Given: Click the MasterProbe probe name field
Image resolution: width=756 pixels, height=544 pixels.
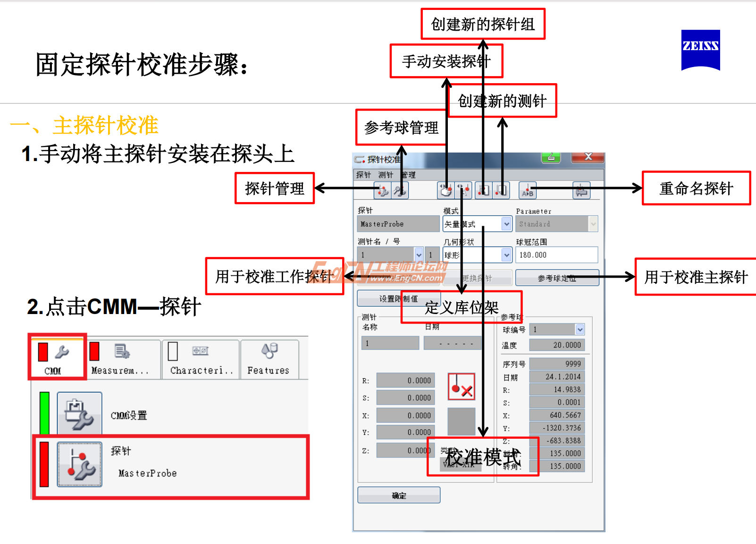Looking at the screenshot, I should click(x=398, y=224).
